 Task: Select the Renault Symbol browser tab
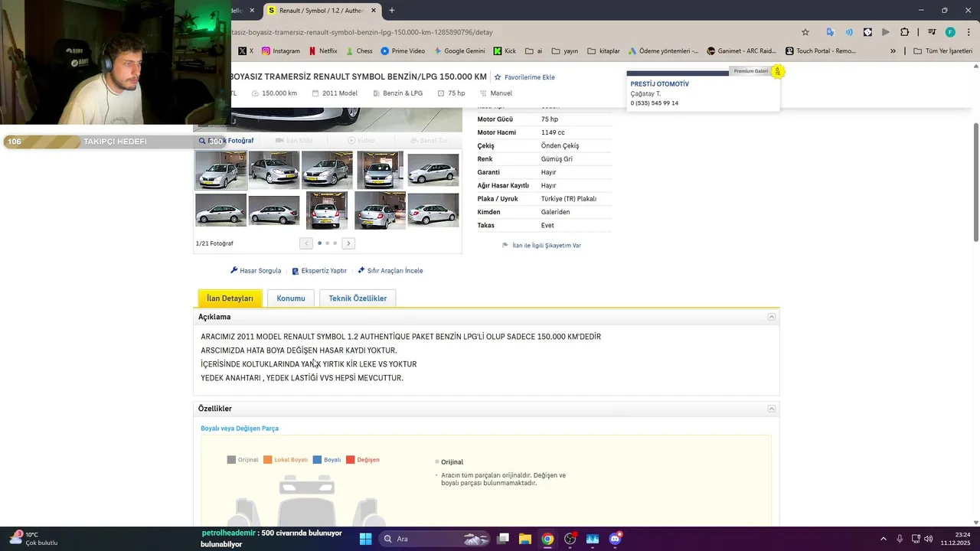pyautogui.click(x=322, y=11)
